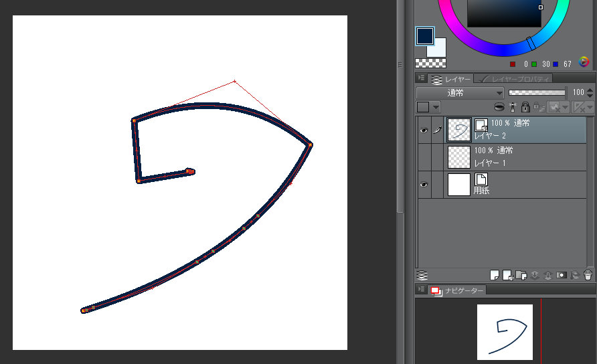Click the create layer mask icon

point(562,275)
